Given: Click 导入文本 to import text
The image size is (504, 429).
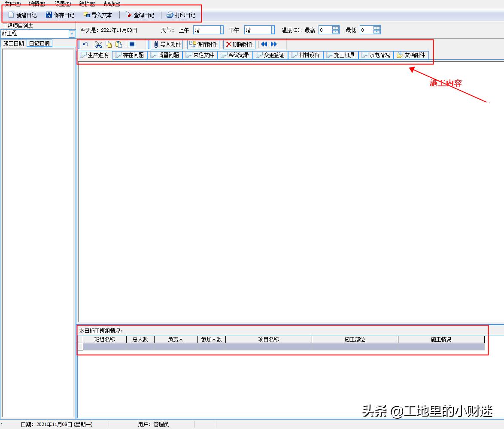Looking at the screenshot, I should tap(98, 15).
